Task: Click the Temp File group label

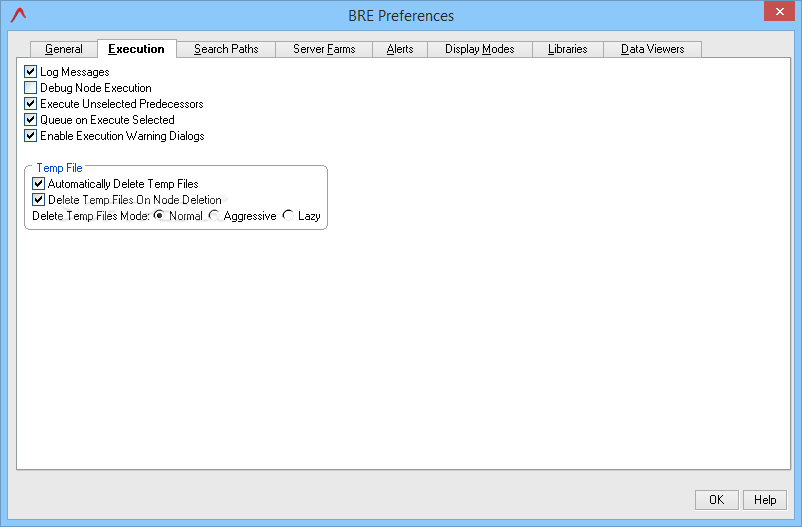Action: (x=59, y=168)
